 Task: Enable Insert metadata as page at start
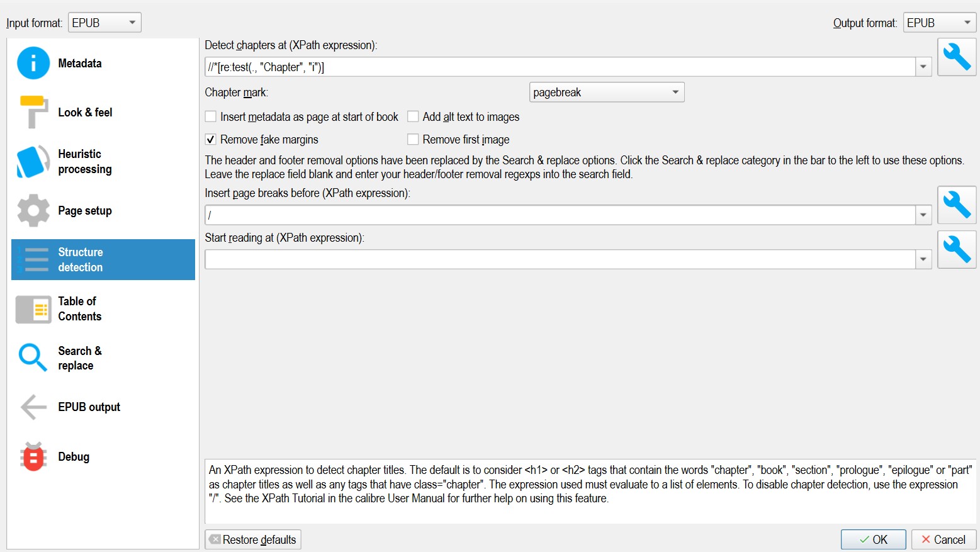pos(211,116)
